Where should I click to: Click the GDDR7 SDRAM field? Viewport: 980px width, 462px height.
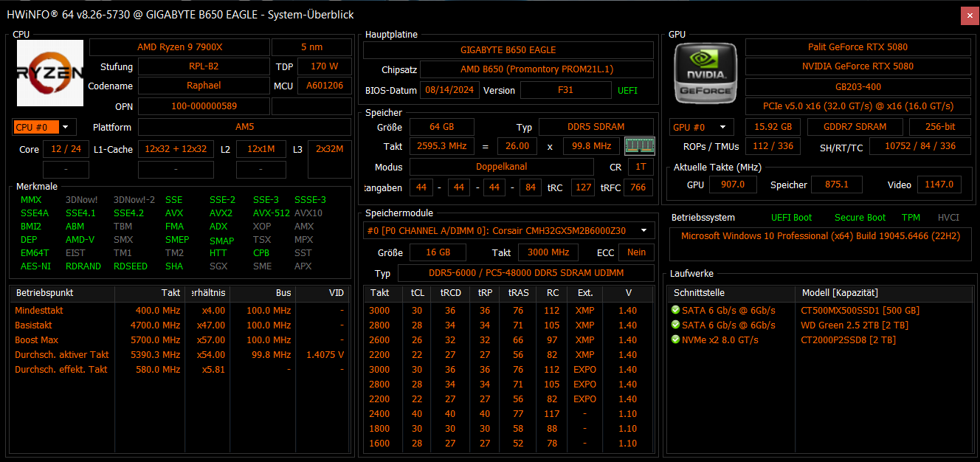(x=855, y=127)
